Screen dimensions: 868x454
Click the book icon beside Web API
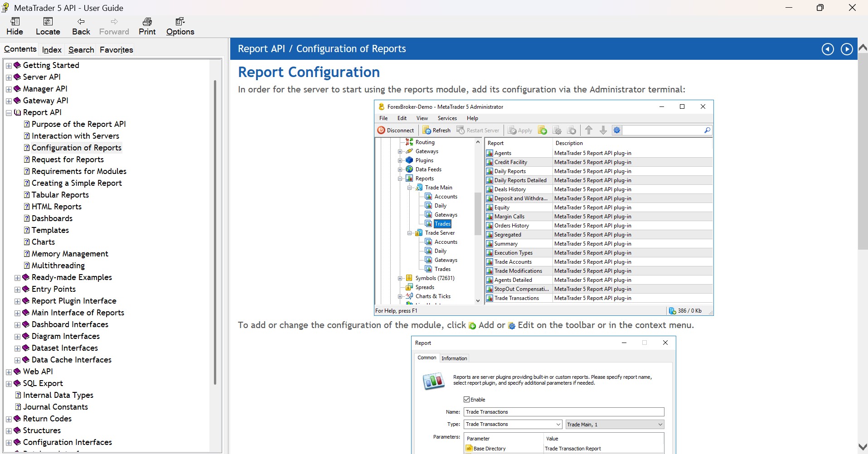18,372
